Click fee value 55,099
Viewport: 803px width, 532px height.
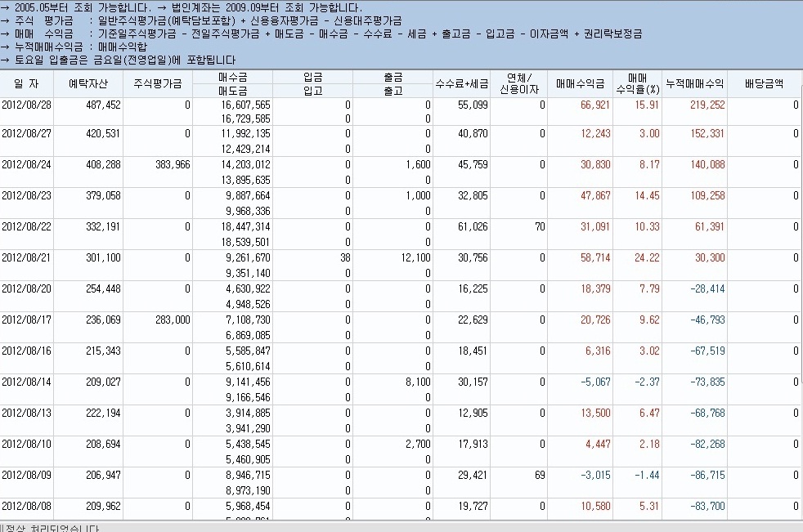point(473,105)
